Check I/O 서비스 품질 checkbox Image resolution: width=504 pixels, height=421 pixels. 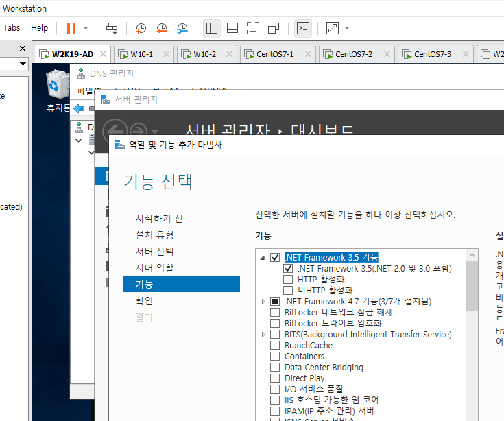[x=275, y=389]
